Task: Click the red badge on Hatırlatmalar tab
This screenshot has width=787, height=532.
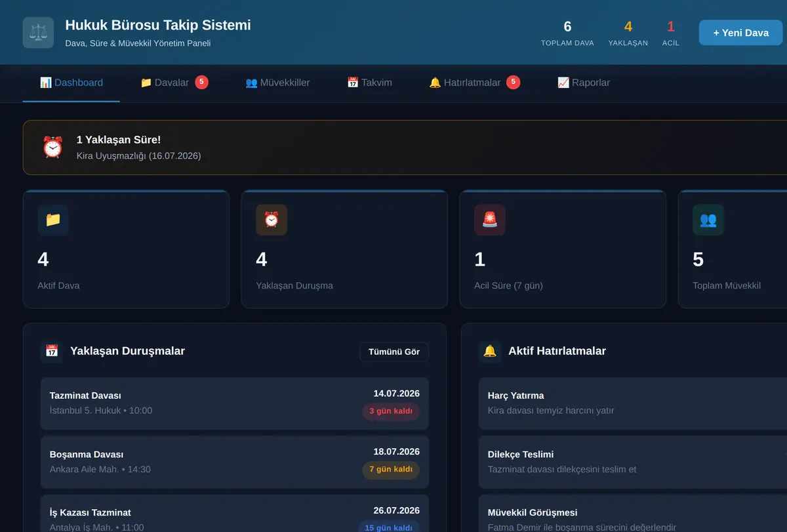Action: [514, 82]
